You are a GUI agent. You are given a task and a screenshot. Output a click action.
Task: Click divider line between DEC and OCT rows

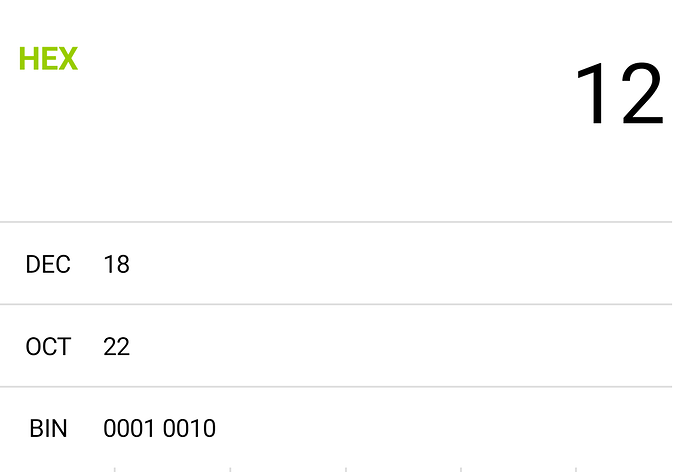point(336,304)
